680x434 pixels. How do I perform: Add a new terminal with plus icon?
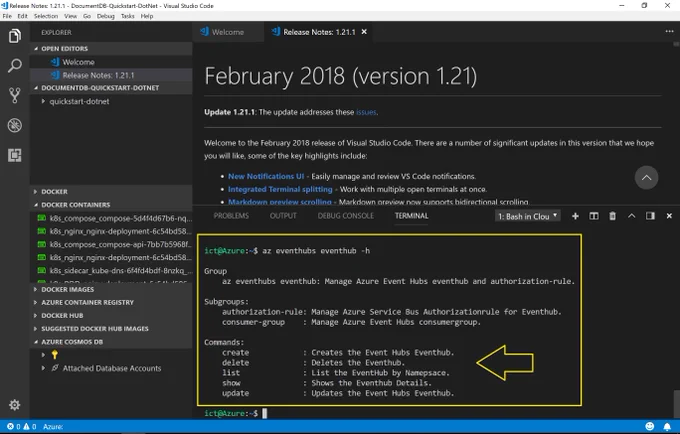[x=575, y=216]
